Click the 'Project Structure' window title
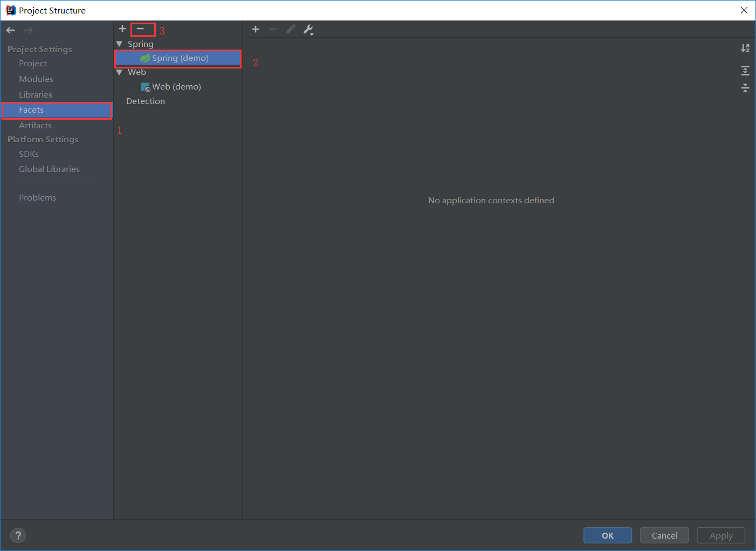 point(52,10)
